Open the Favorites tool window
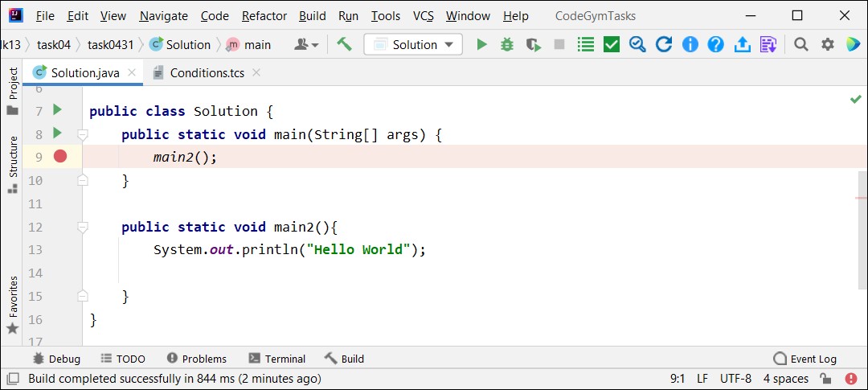The width and height of the screenshot is (868, 390). (x=13, y=305)
